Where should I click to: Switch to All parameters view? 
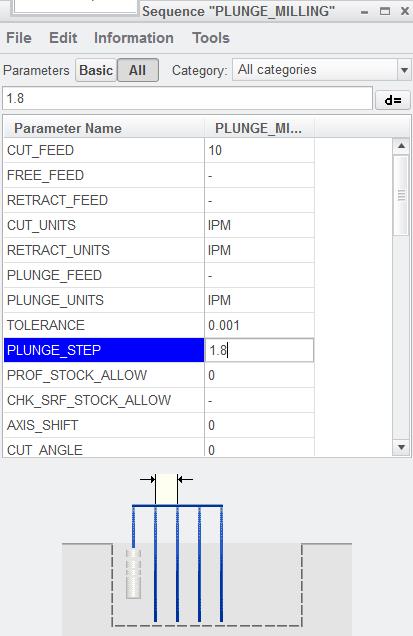point(138,70)
